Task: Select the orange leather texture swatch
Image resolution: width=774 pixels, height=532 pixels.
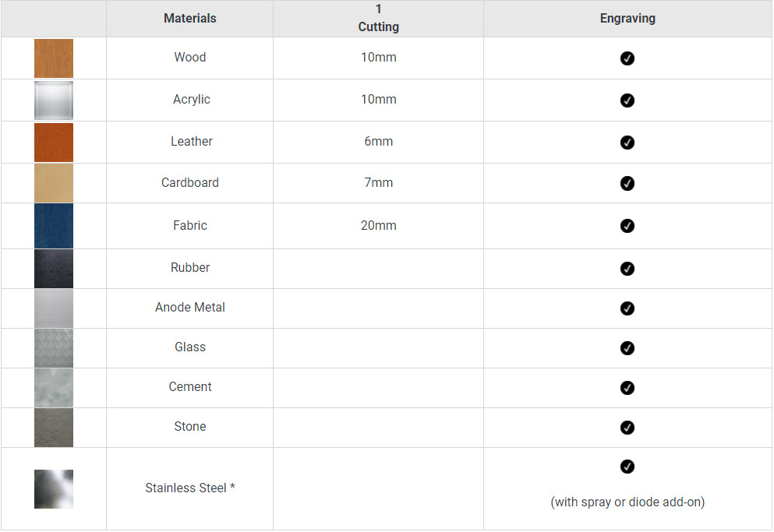Action: tap(54, 142)
